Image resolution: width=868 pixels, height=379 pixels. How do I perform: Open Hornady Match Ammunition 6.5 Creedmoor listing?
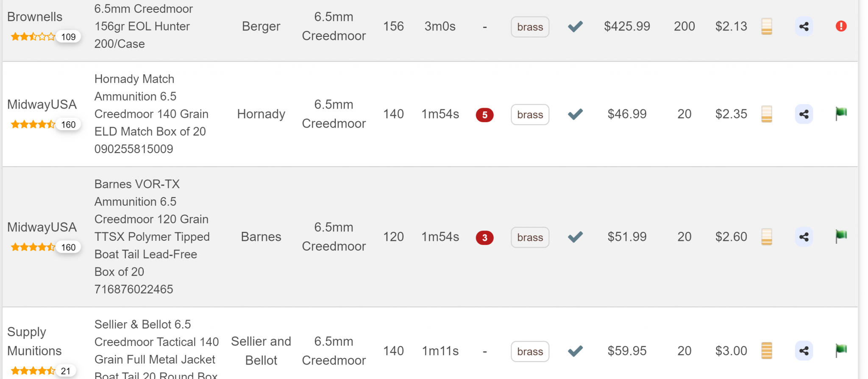151,114
